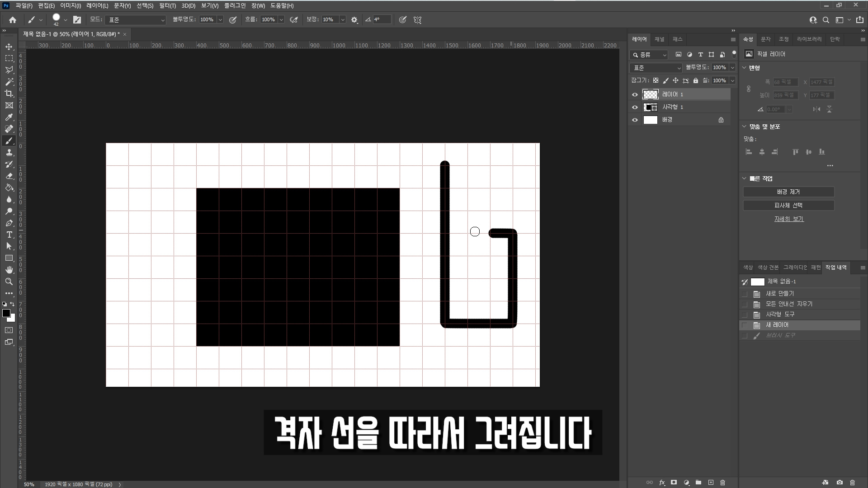Image resolution: width=868 pixels, height=488 pixels.
Task: Select the Eyedropper tool
Action: tap(9, 117)
